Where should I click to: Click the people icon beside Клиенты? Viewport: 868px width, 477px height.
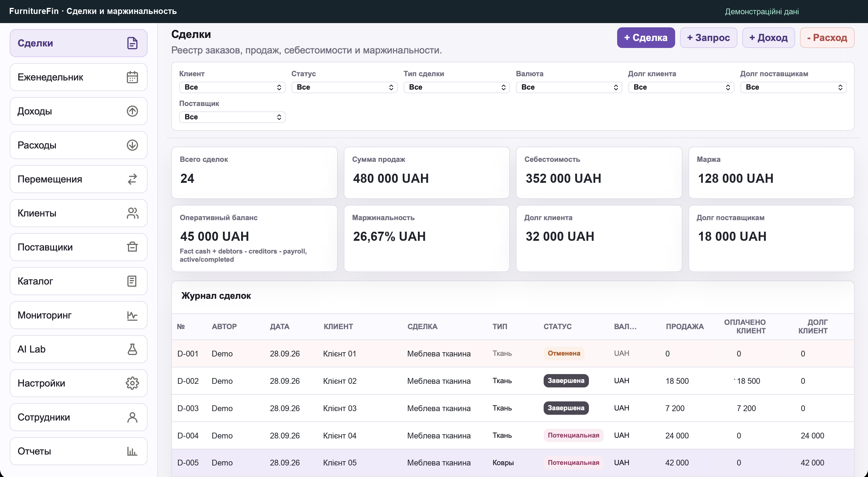[132, 213]
